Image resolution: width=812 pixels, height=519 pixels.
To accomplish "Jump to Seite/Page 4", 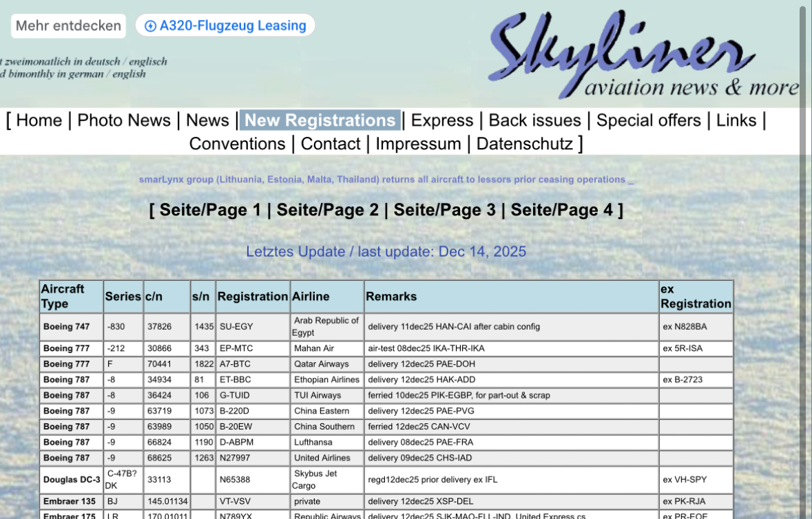I will pyautogui.click(x=561, y=210).
